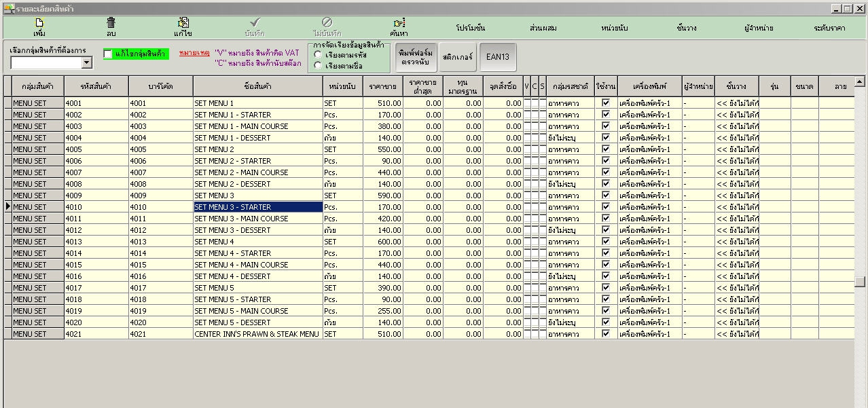This screenshot has height=408, width=868.
Task: Click the กลุ่มรสชาติ column header
Action: click(x=571, y=86)
